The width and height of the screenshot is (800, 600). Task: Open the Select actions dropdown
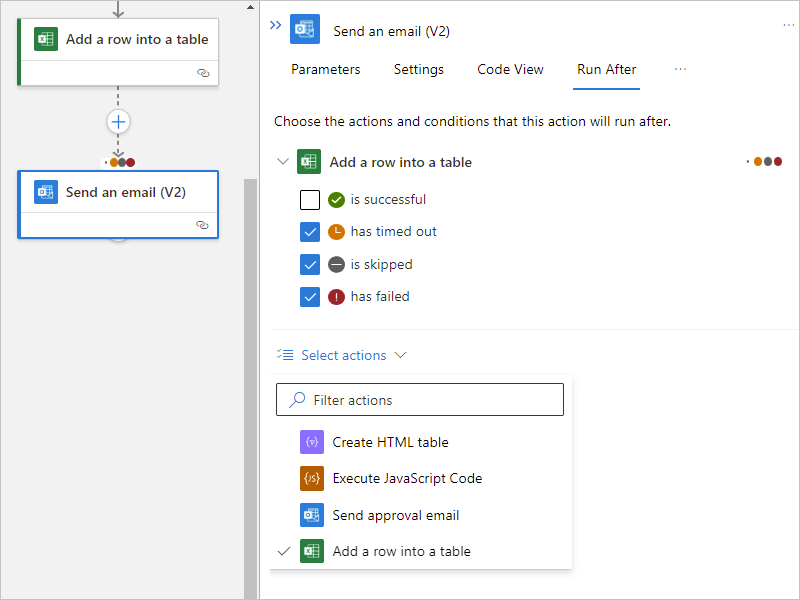pos(344,355)
